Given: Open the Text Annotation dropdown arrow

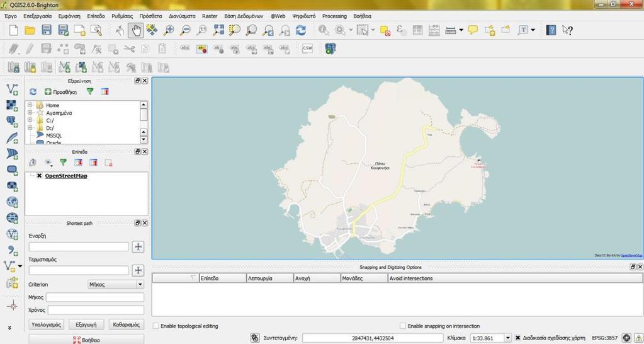Looking at the screenshot, I should (533, 30).
